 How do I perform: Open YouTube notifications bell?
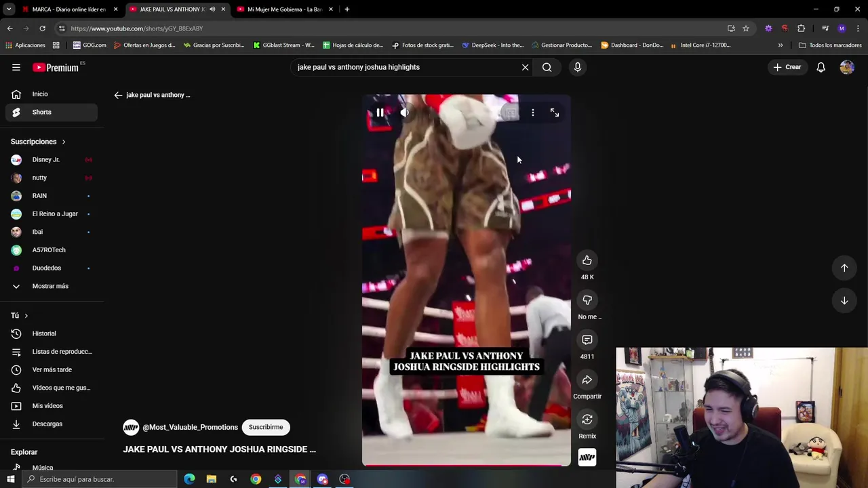tap(821, 67)
